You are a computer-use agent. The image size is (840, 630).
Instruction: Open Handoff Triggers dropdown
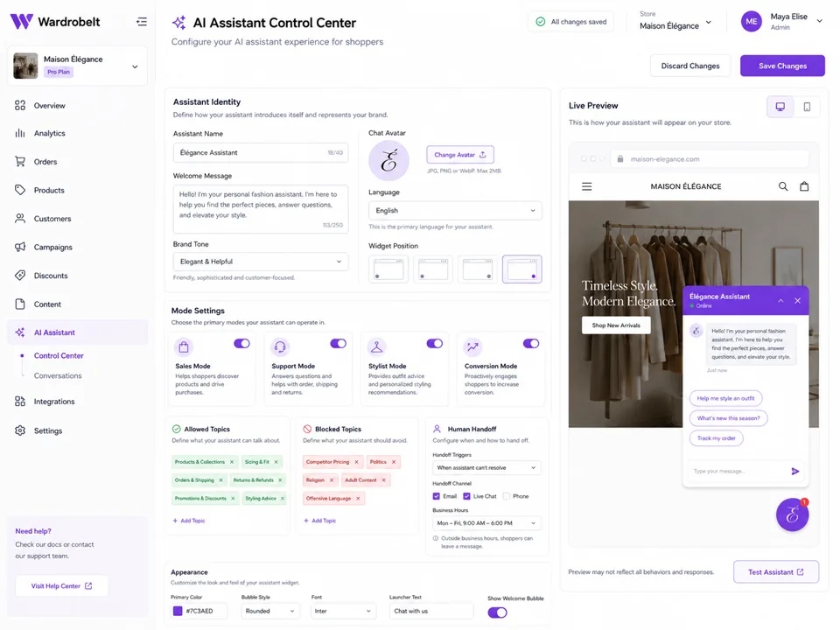486,467
